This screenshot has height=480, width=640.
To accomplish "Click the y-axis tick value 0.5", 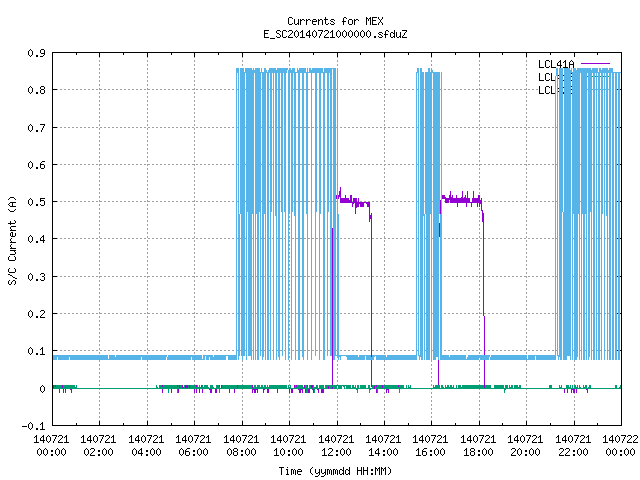I will point(37,202).
